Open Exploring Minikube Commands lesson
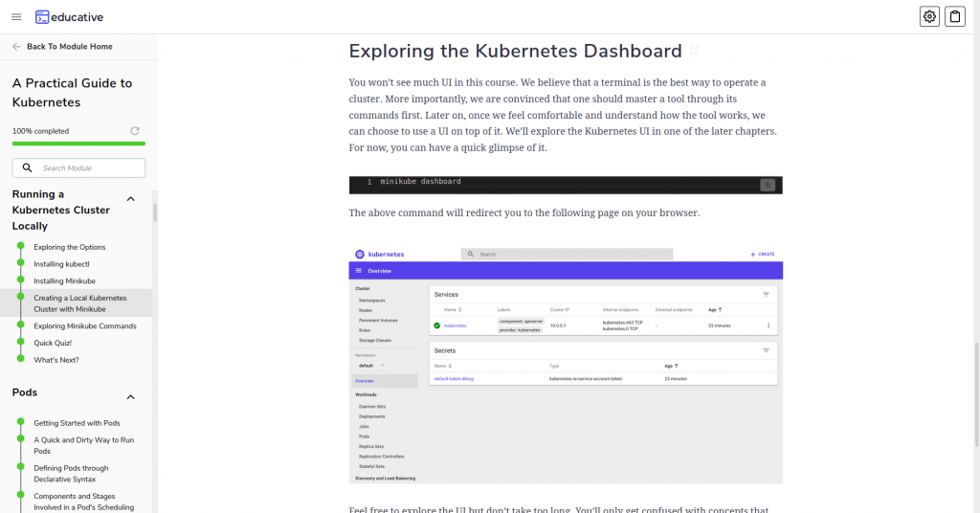 pyautogui.click(x=85, y=325)
